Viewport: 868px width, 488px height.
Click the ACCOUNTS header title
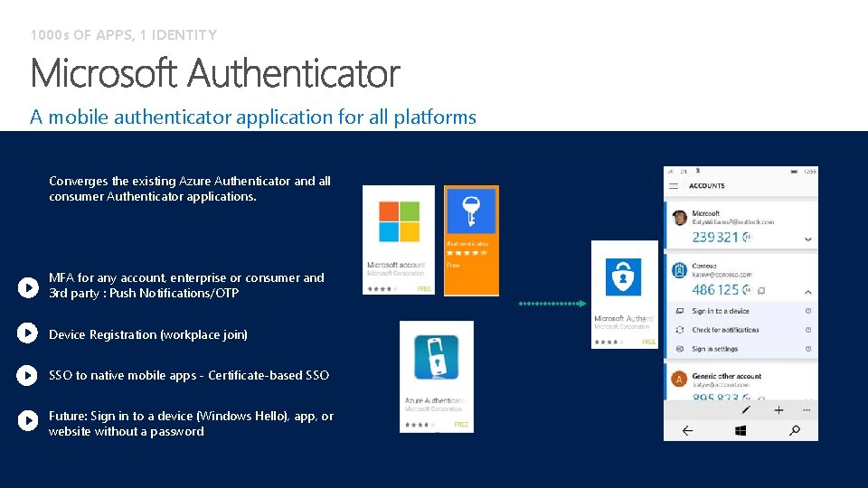point(707,186)
